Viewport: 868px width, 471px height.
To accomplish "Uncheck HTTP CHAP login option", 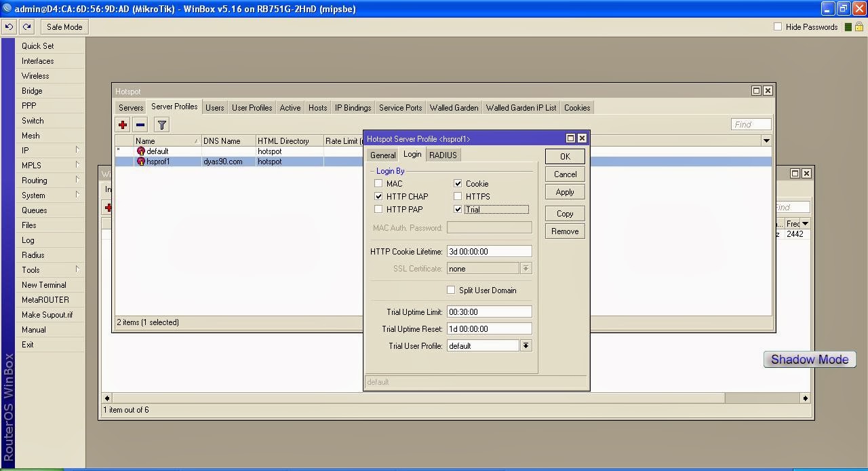I will [378, 196].
